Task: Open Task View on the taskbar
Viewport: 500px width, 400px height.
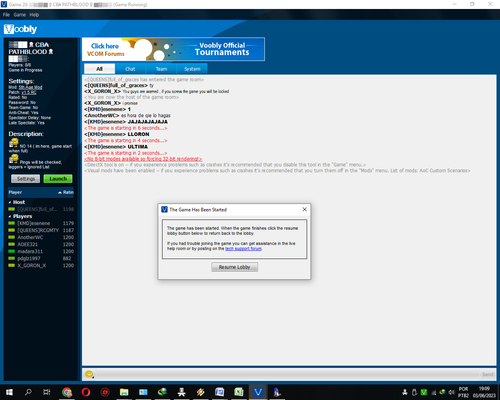Action: pos(47,392)
